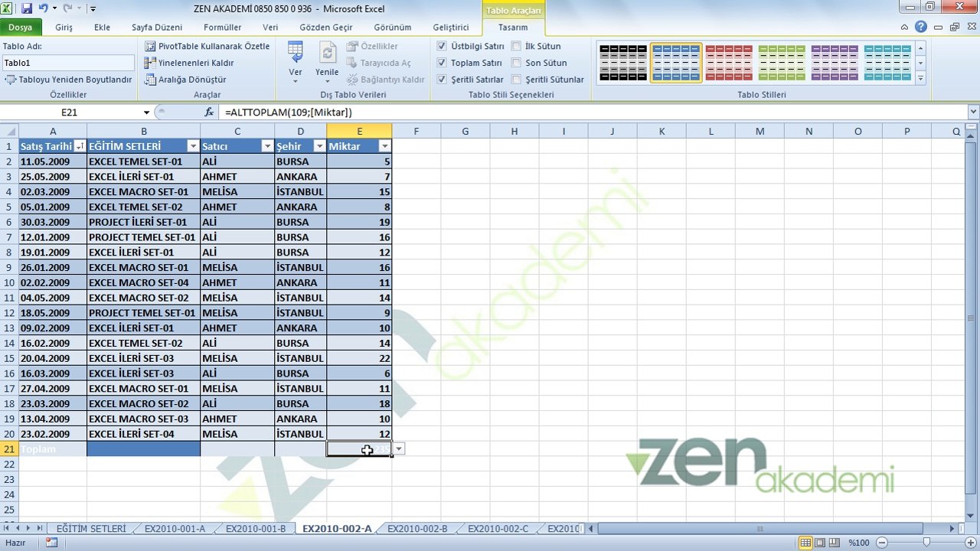This screenshot has width=980, height=551.
Task: Click the date cell 20.04.2009
Action: point(53,358)
